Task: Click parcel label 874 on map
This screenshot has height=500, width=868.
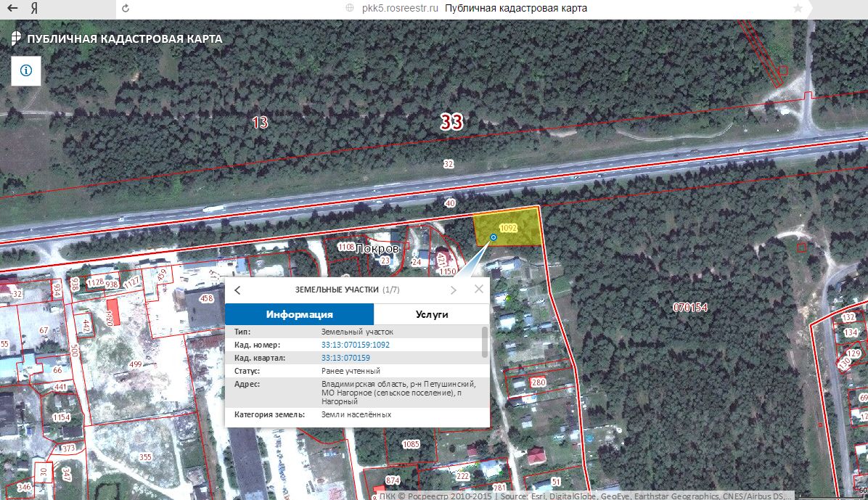Action: pos(393,480)
